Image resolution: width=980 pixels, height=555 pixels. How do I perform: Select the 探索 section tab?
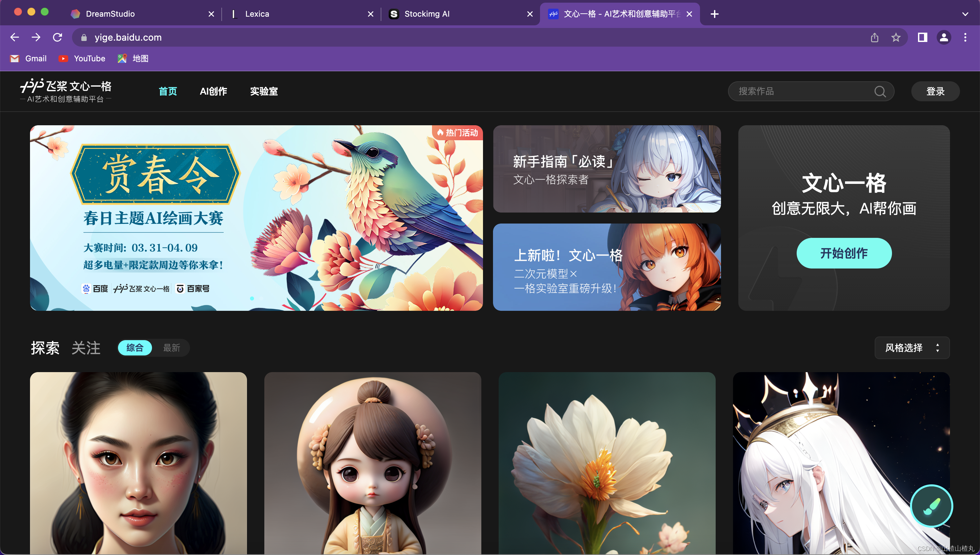(x=45, y=348)
